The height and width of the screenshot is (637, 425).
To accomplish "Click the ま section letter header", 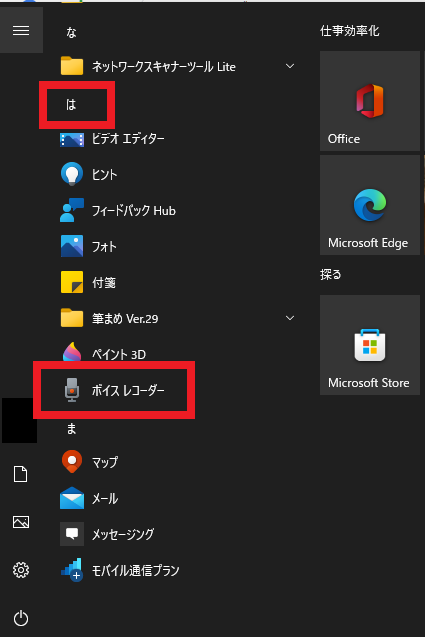I will (x=72, y=429).
